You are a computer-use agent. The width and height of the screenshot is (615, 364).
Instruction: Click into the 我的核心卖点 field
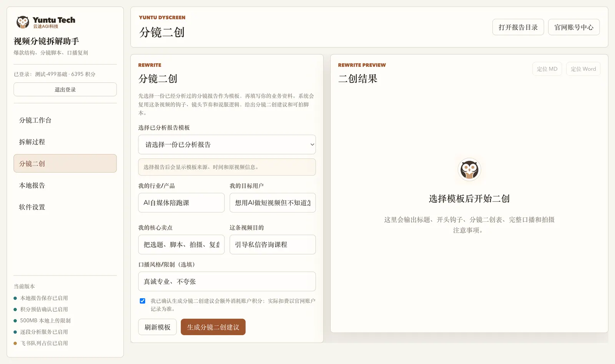pyautogui.click(x=181, y=244)
